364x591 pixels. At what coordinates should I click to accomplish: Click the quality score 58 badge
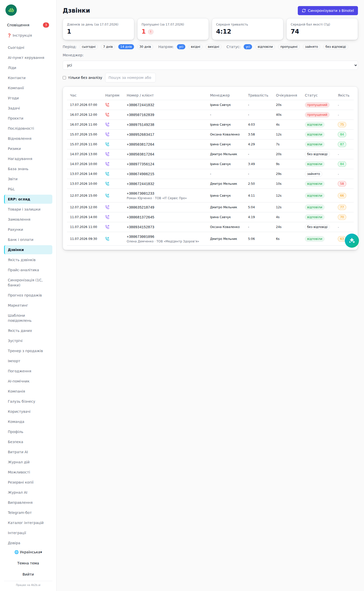[342, 184]
